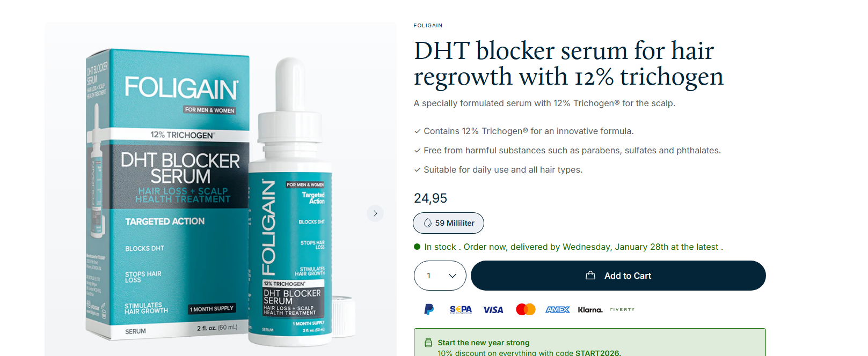Viewport: 868px width, 356px height.
Task: Click the quantity selector chevron arrow
Action: pyautogui.click(x=453, y=276)
